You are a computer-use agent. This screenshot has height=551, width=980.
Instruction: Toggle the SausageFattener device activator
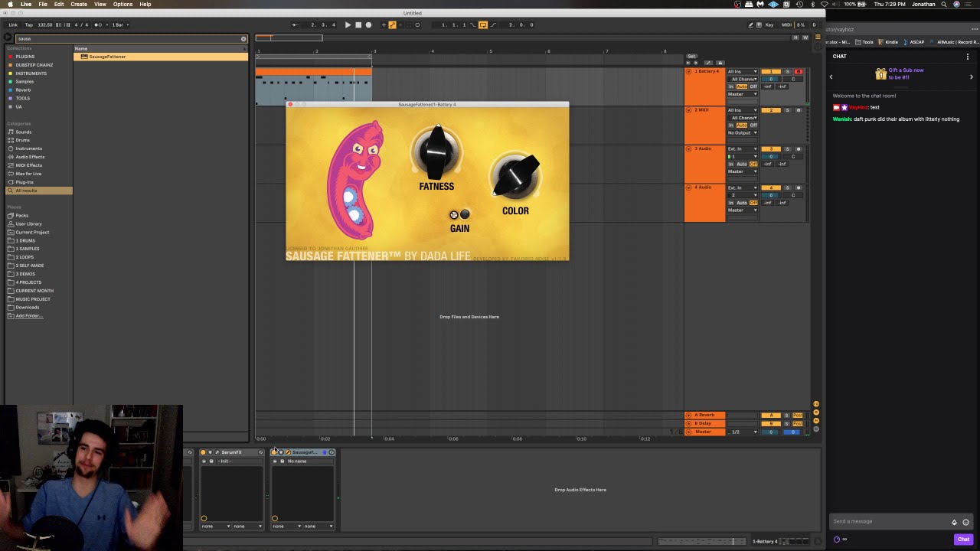coord(274,452)
